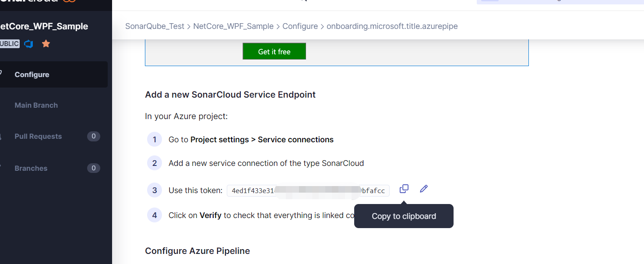Screen dimensions: 644x264
Task: Click the step 1 numbered circle icon
Action: click(x=154, y=139)
